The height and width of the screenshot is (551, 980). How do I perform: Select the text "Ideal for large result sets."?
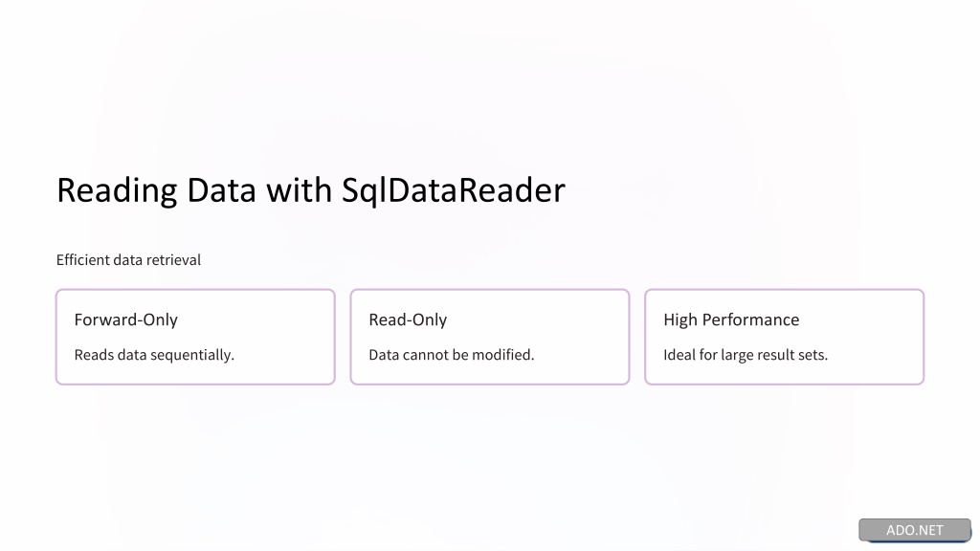coord(745,355)
